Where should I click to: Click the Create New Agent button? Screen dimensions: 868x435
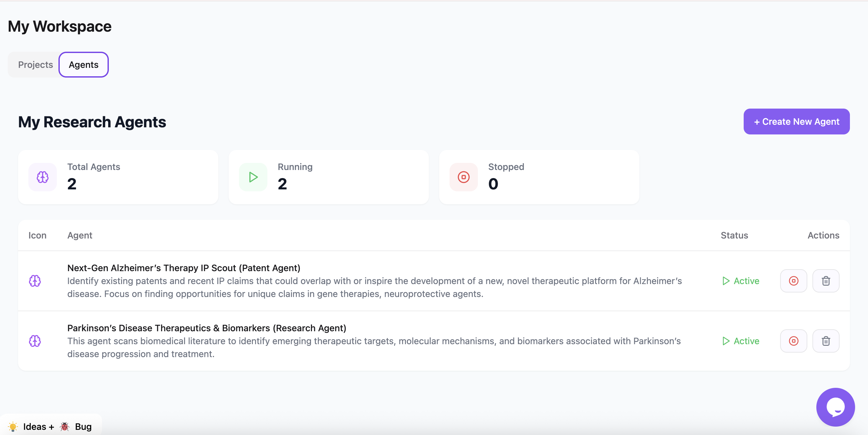tap(796, 122)
